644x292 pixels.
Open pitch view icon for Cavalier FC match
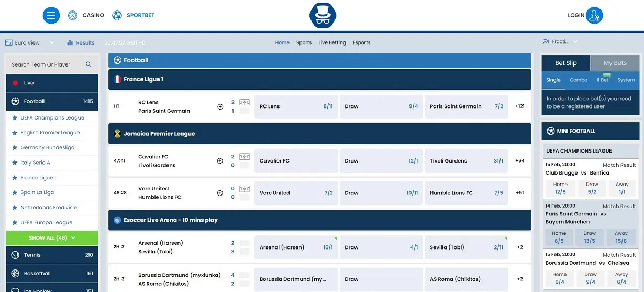pos(244,157)
